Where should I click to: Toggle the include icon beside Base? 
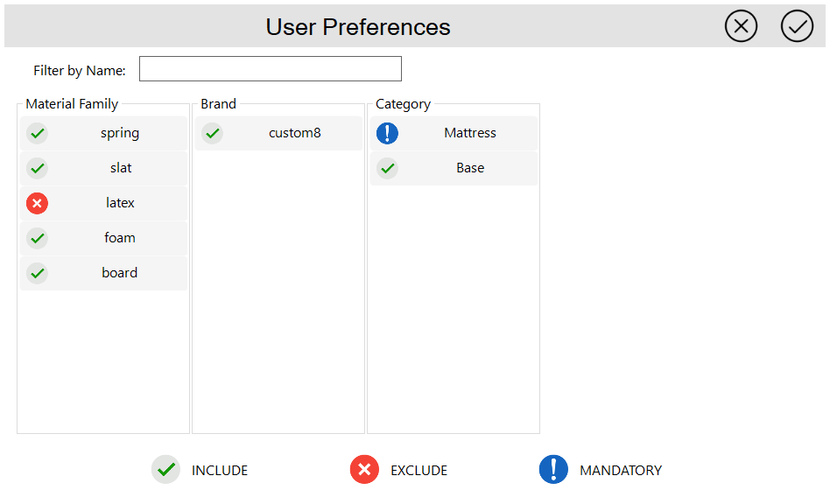click(x=387, y=168)
